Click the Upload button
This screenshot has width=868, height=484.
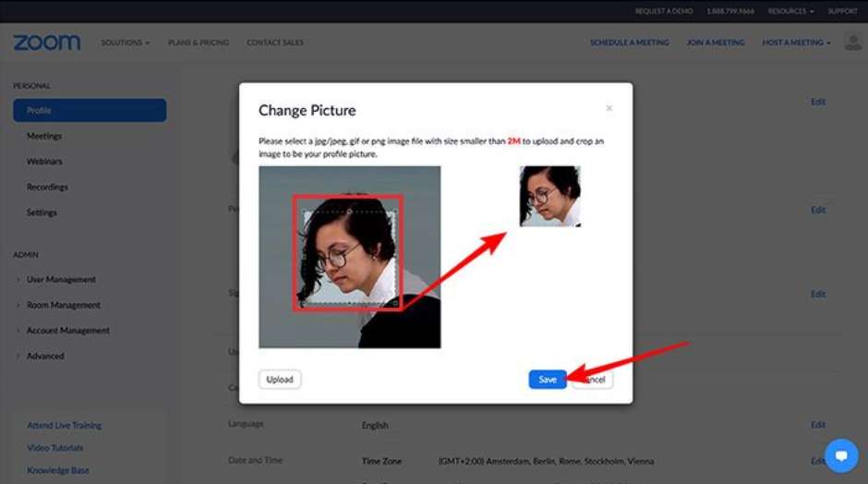[x=280, y=380]
